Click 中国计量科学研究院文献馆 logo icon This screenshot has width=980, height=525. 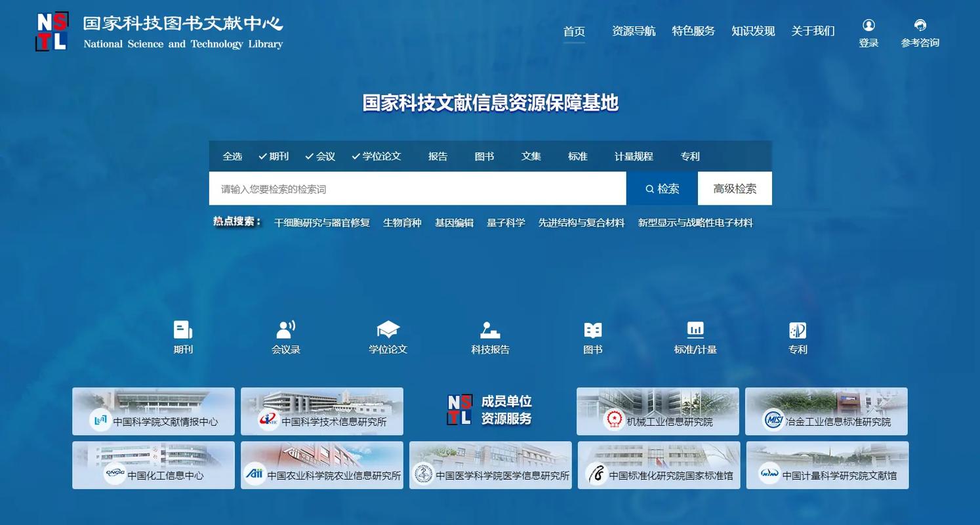point(769,474)
